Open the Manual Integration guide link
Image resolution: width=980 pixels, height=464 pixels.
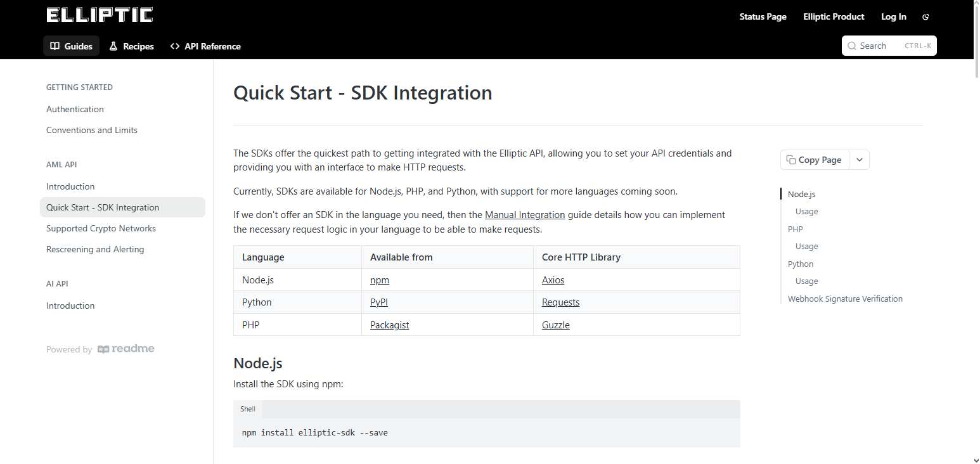click(x=525, y=215)
